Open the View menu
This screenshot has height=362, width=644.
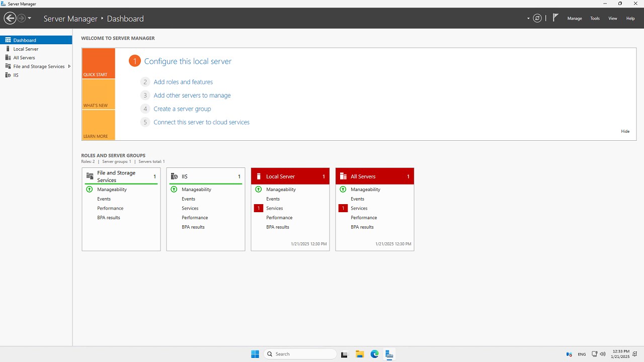click(613, 18)
